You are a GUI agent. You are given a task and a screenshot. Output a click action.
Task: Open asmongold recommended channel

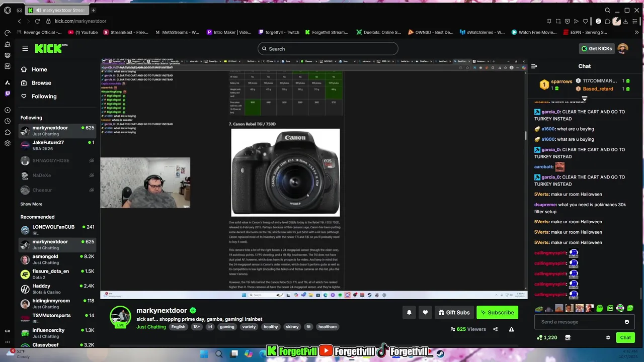[57, 259]
